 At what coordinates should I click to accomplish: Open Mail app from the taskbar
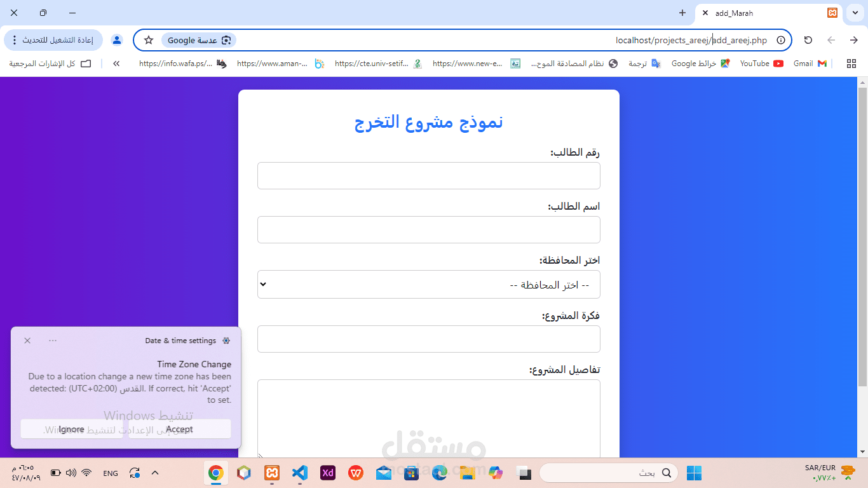(x=384, y=473)
